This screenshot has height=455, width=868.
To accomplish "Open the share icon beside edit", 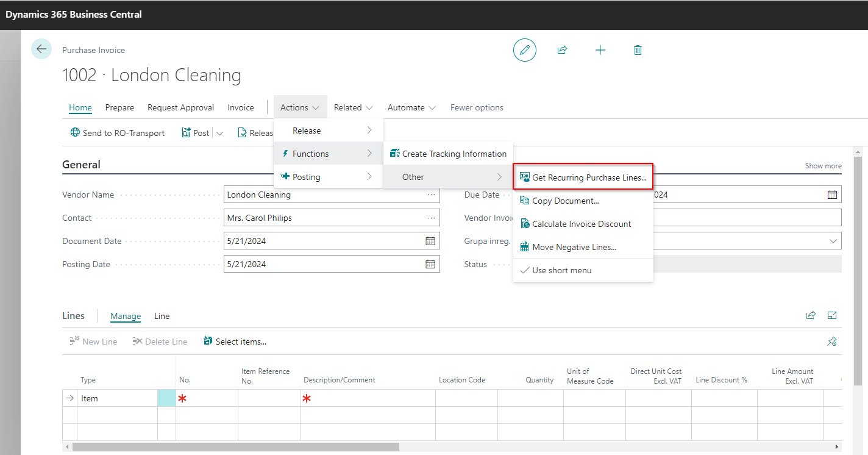I will 562,50.
